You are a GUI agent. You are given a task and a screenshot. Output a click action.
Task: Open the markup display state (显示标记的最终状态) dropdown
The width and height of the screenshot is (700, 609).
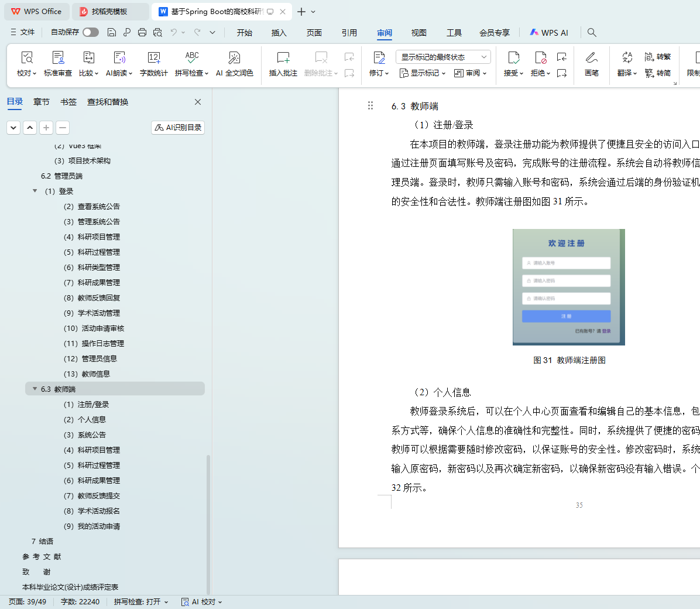click(443, 57)
